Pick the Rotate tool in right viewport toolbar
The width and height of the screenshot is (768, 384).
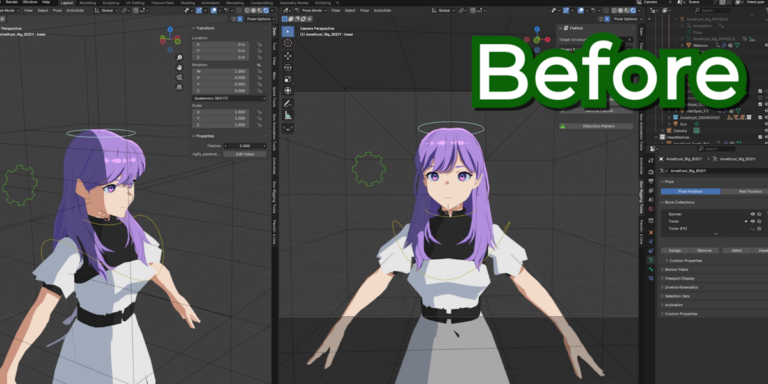tap(288, 67)
